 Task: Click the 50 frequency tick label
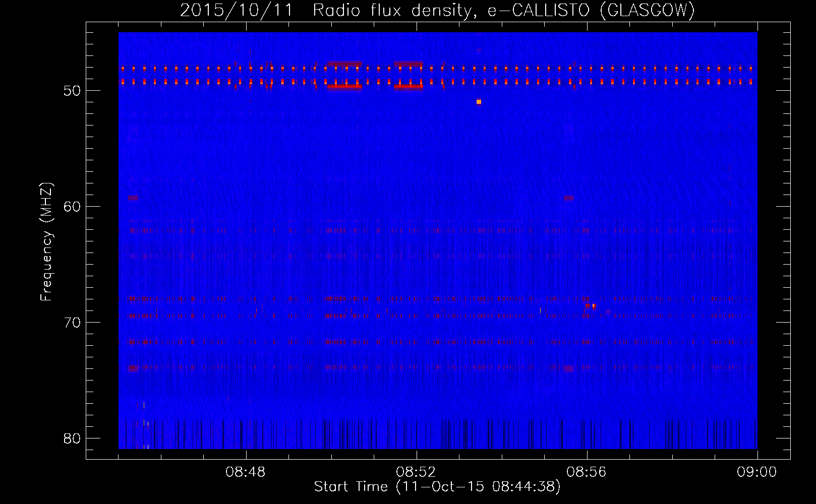(72, 91)
